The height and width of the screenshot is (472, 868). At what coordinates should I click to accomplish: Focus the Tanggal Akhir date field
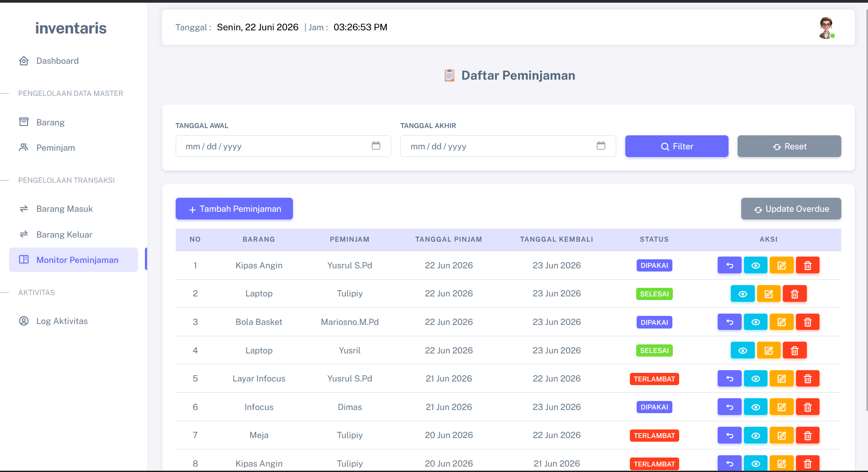coord(508,146)
